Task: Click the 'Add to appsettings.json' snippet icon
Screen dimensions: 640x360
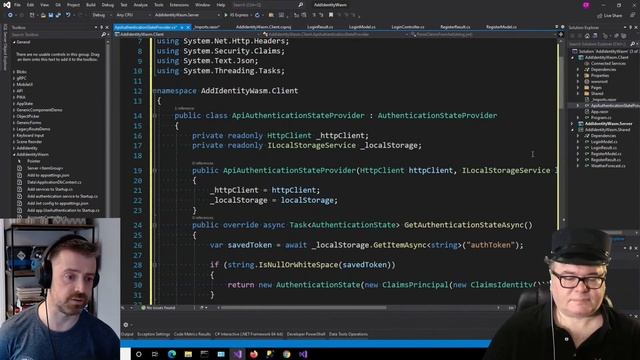Action: (x=19, y=175)
